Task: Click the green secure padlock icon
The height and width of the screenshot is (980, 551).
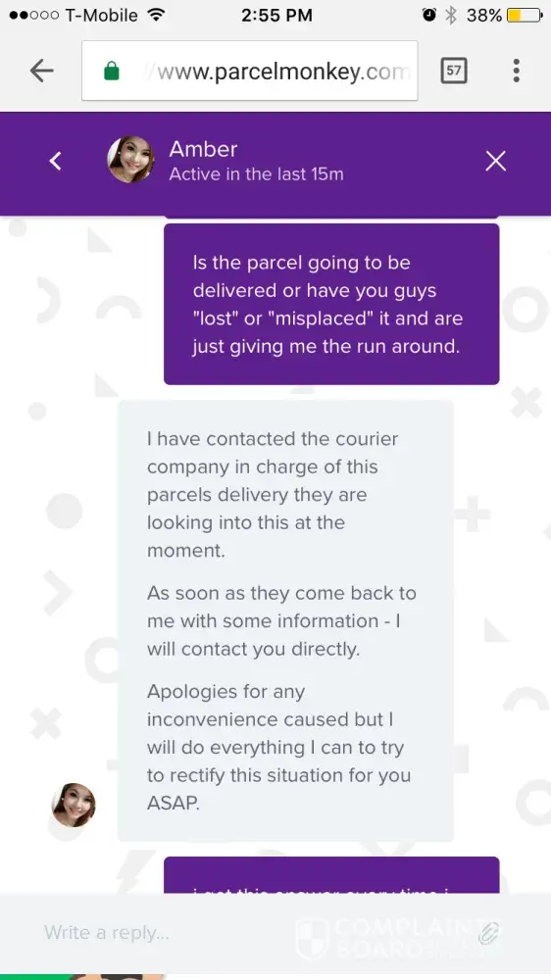Action: pos(112,72)
